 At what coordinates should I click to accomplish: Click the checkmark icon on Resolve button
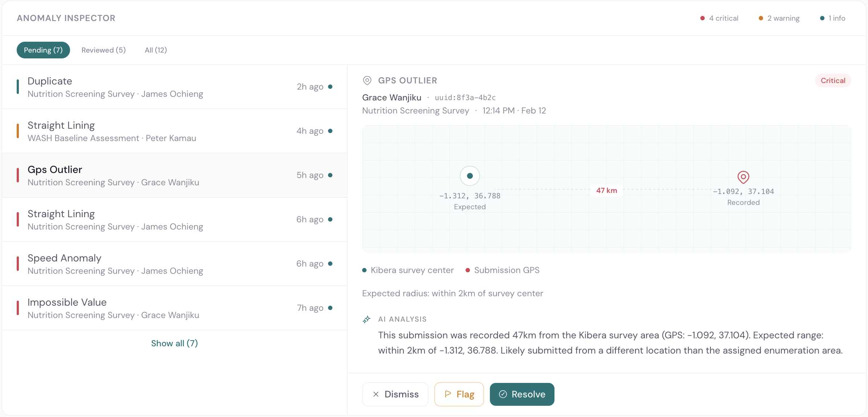502,394
